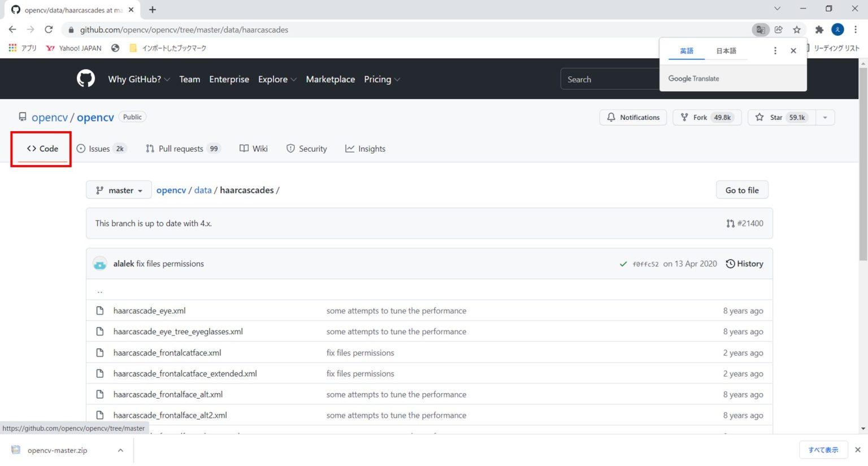The width and height of the screenshot is (868, 466).
Task: Expand the Star list dropdown arrow
Action: (825, 118)
